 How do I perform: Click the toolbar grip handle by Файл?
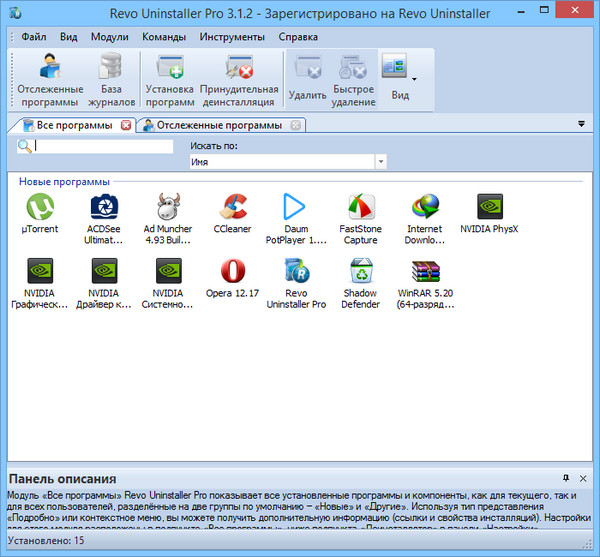(12, 37)
